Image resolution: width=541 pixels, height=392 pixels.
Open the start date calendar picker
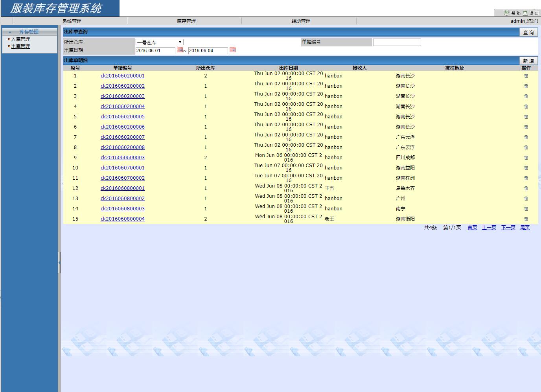(180, 50)
